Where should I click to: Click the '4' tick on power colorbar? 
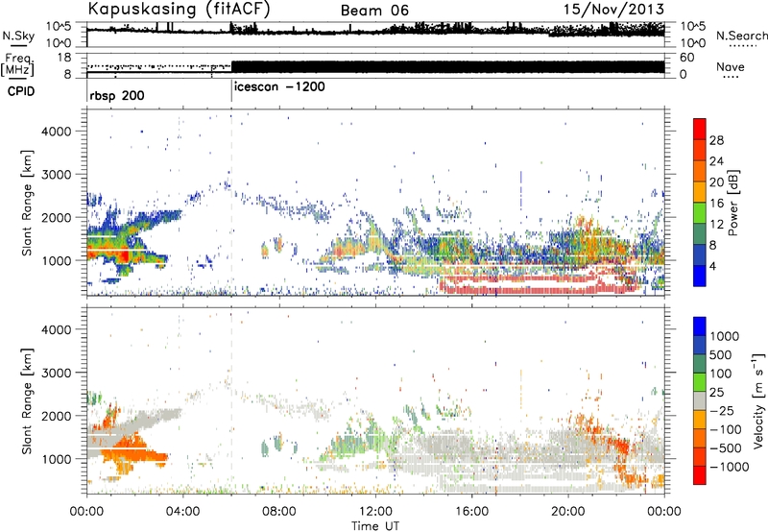[x=712, y=266]
